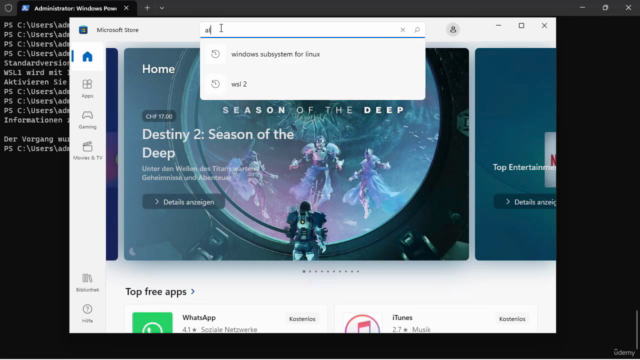Click Details anzeigen for Destiny 2
This screenshot has height=360, width=640.
coord(184,202)
